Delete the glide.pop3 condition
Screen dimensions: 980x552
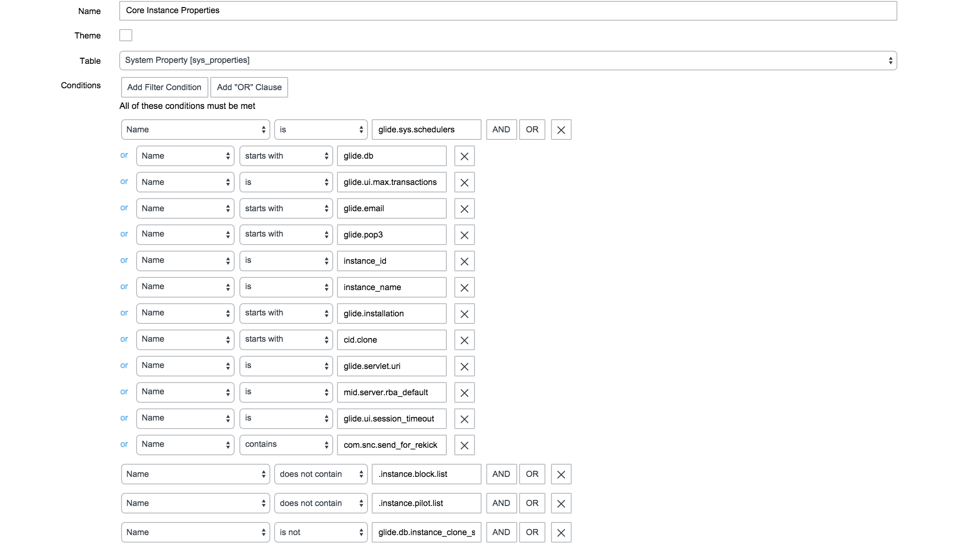click(464, 235)
